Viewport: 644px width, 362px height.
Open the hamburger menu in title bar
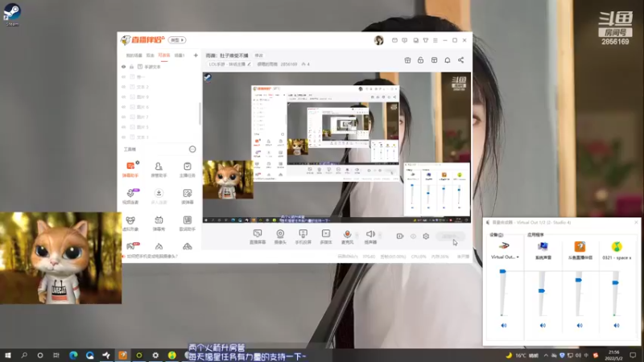tap(436, 40)
